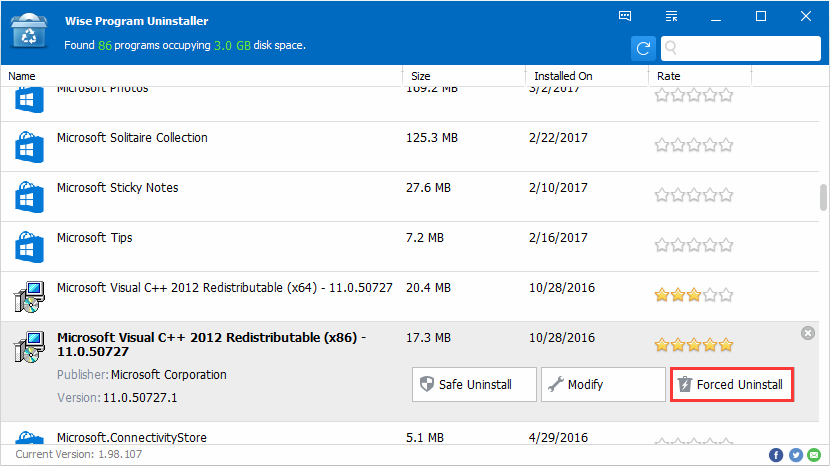Click the Wise Program Uninstaller recycle bin logo

point(29,32)
